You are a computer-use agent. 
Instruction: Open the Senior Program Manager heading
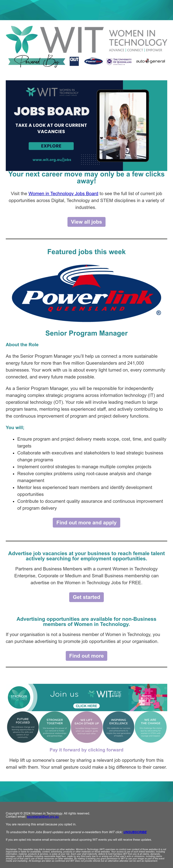86,333
